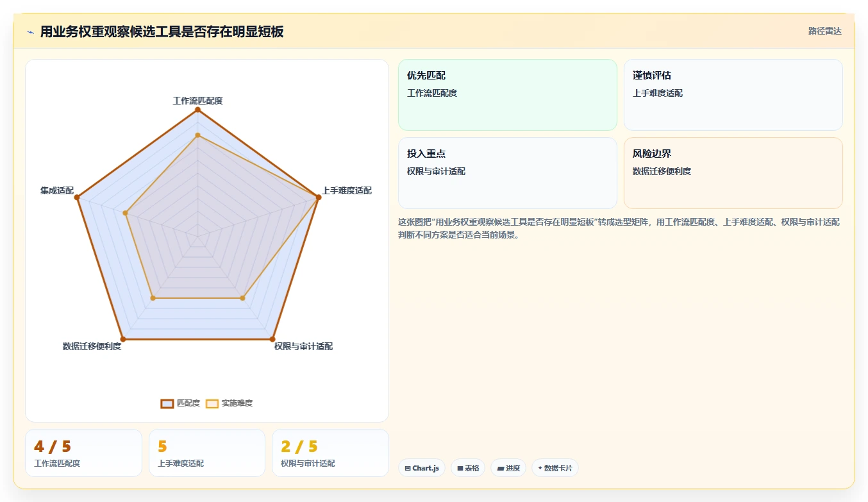Click the 实施难度 legend color box
This screenshot has height=502, width=868.
pyautogui.click(x=212, y=403)
